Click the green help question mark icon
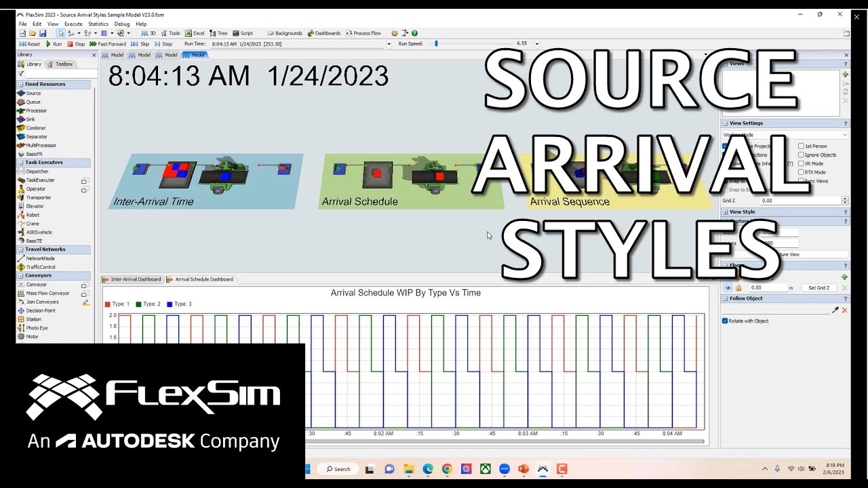This screenshot has width=868, height=488. 414,33
